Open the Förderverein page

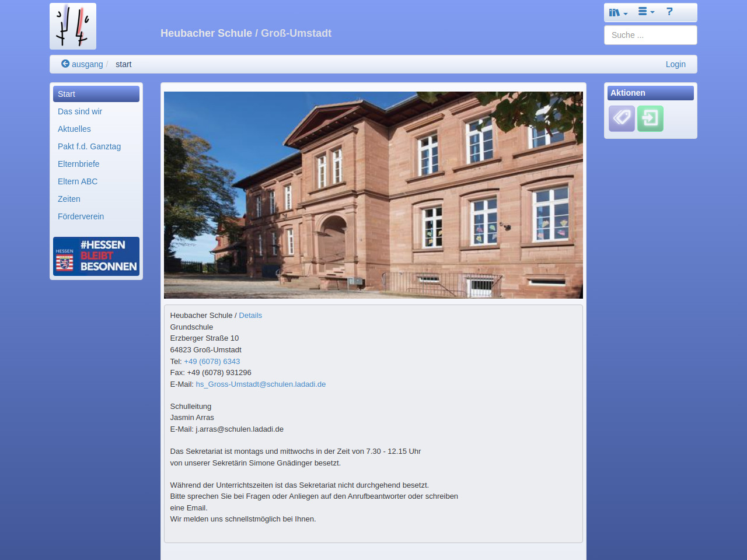(81, 216)
